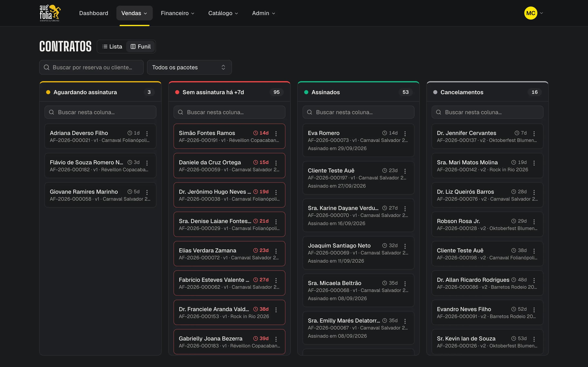The width and height of the screenshot is (588, 367).
Task: Open kebab menu on Joaquim Santiago Neto card
Action: [x=405, y=246]
